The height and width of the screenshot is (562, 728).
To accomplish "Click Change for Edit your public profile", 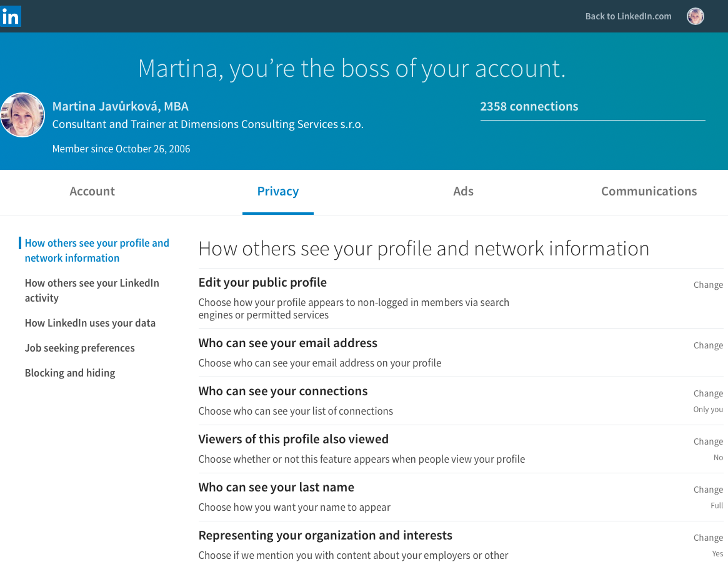I will 708,285.
